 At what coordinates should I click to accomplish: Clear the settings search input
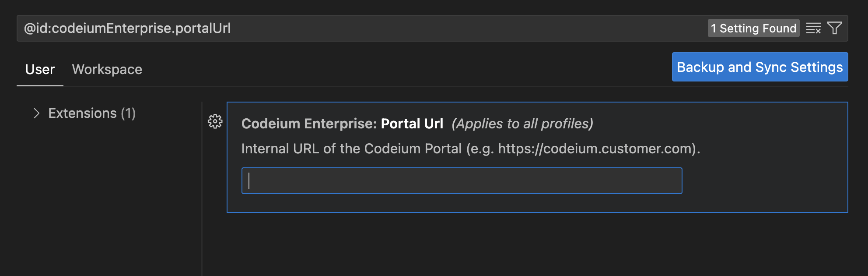click(813, 28)
